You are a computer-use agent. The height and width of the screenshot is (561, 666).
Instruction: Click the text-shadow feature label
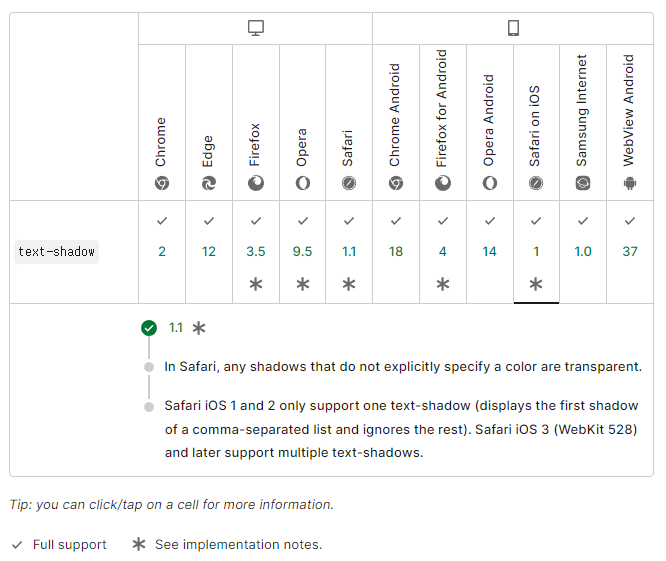56,252
